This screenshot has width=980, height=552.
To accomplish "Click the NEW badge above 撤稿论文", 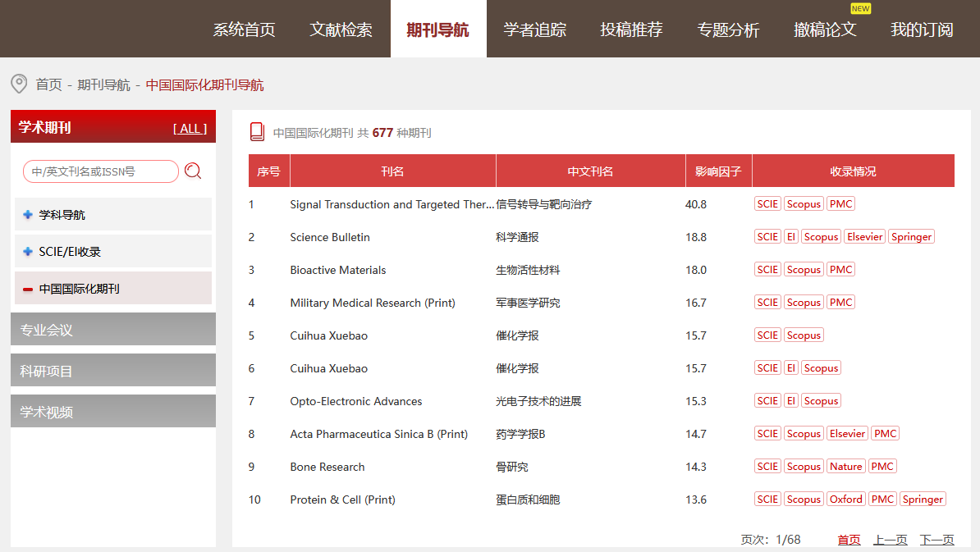I will (861, 9).
